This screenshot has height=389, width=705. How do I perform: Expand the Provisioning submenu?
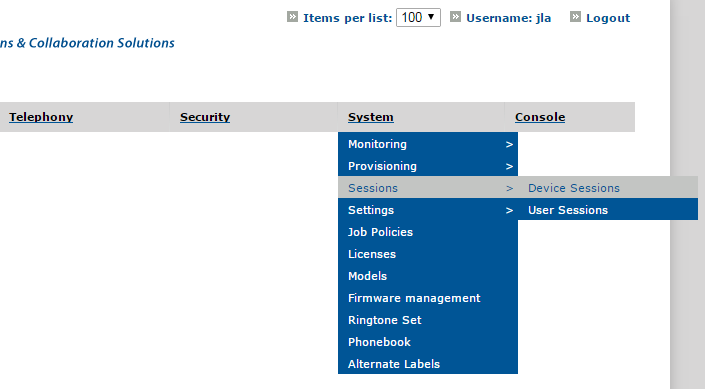click(x=428, y=166)
